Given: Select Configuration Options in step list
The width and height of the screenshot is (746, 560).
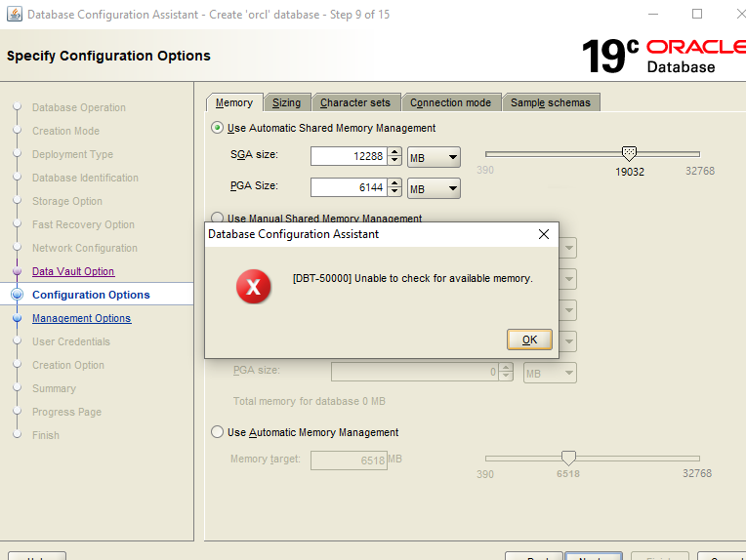Looking at the screenshot, I should click(91, 295).
